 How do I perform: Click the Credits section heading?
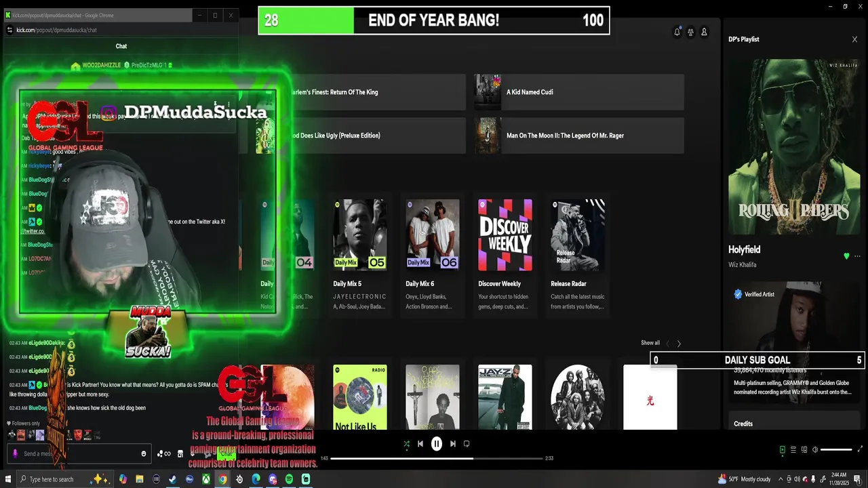(743, 424)
